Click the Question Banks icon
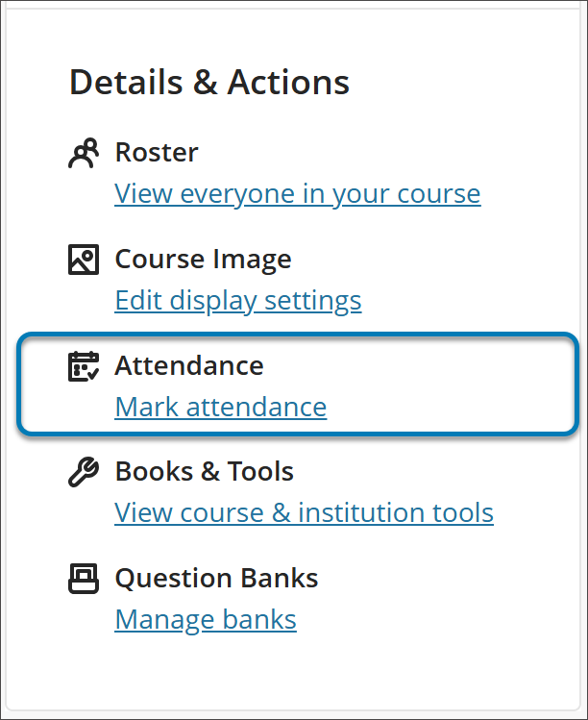The image size is (588, 720). pos(84,579)
